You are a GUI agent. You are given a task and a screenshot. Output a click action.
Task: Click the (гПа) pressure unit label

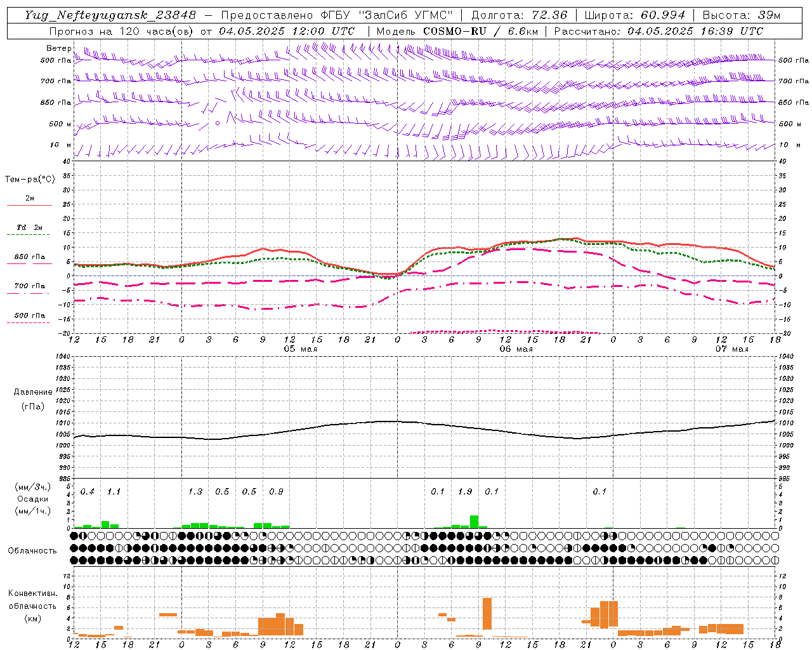point(33,407)
